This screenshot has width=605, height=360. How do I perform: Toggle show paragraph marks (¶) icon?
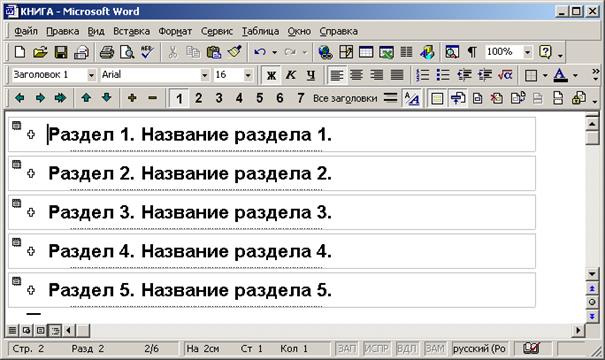pyautogui.click(x=472, y=52)
